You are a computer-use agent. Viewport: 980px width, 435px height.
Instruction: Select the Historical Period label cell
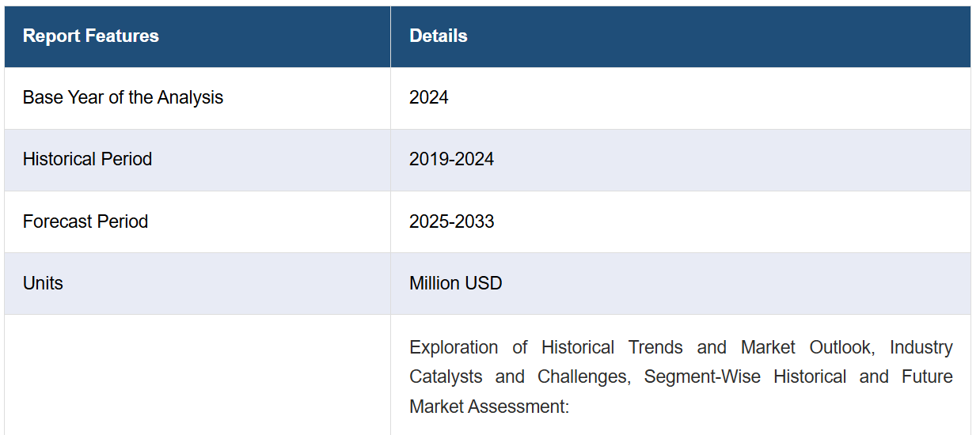coord(197,160)
